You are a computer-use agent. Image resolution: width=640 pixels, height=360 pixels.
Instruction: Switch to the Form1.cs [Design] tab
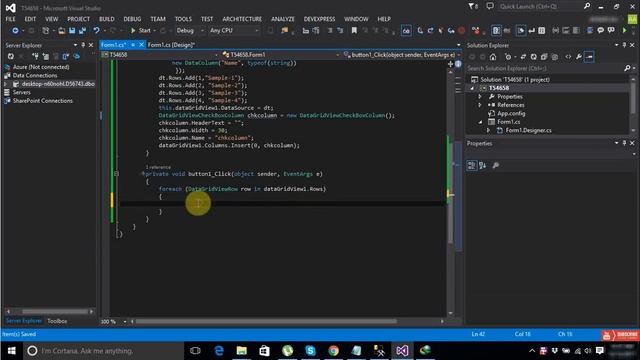[x=171, y=45]
